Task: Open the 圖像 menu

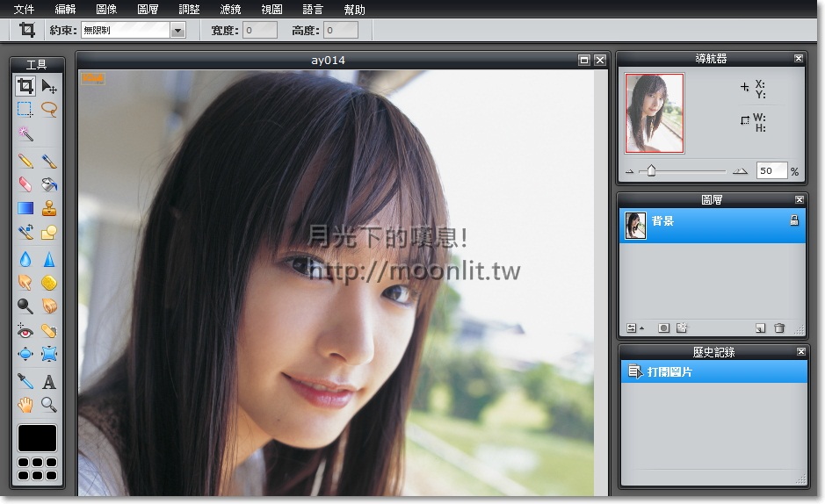Action: tap(106, 9)
